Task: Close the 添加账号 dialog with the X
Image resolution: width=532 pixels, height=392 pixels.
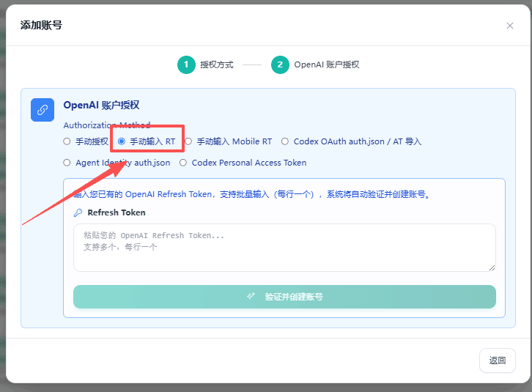Action: pyautogui.click(x=509, y=26)
